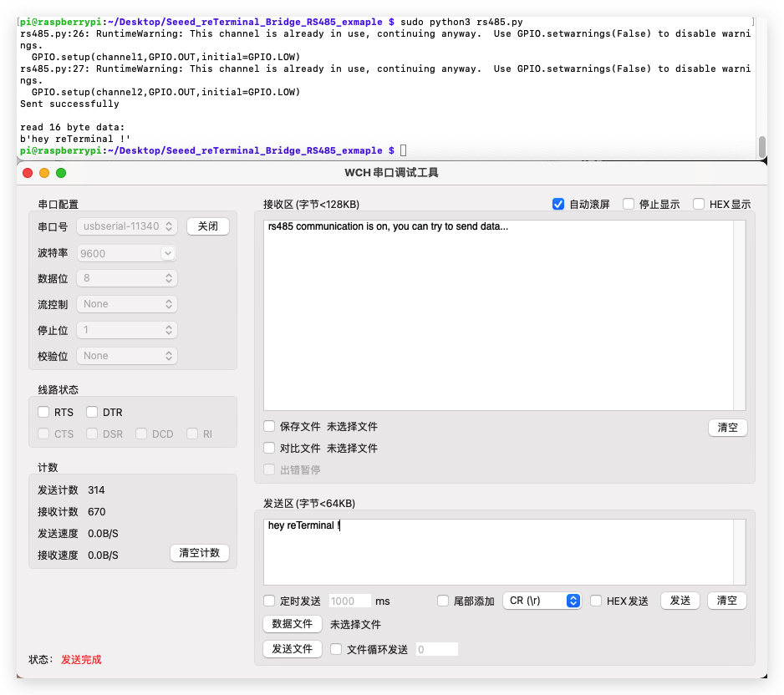Click the loop send count field

pos(436,650)
